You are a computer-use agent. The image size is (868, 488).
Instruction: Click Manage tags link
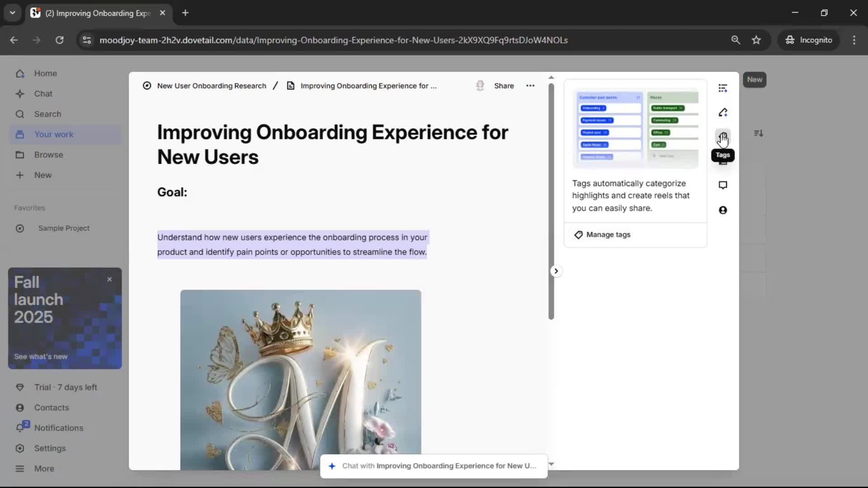(x=608, y=235)
